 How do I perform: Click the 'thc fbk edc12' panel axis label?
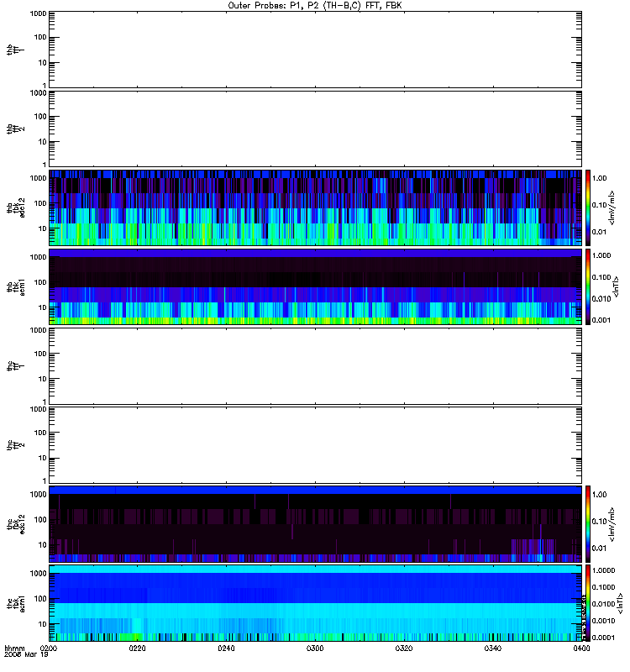point(15,523)
